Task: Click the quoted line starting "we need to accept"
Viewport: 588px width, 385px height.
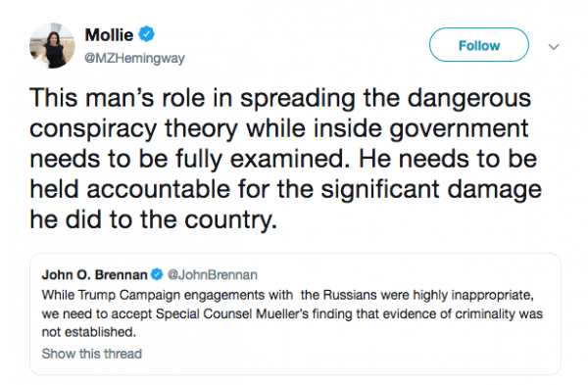Action: coord(292,313)
